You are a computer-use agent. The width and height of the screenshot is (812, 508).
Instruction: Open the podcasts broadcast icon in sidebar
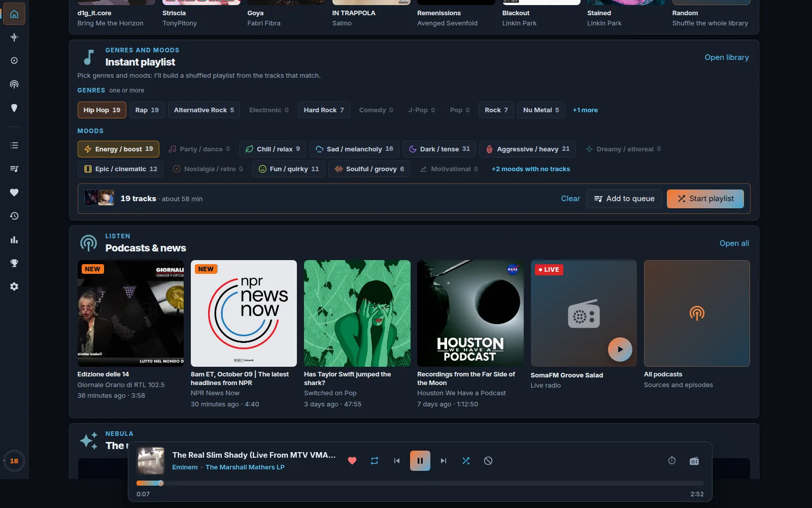[14, 84]
